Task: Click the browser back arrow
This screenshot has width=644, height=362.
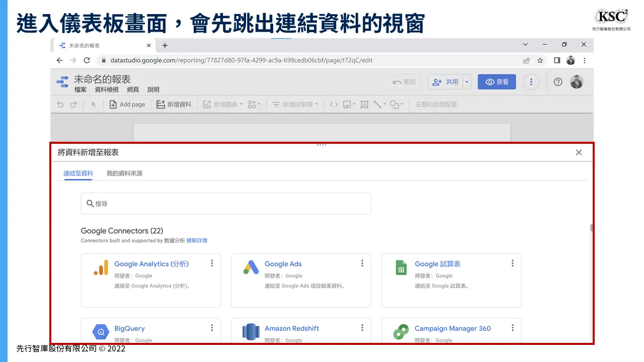Action: point(60,60)
